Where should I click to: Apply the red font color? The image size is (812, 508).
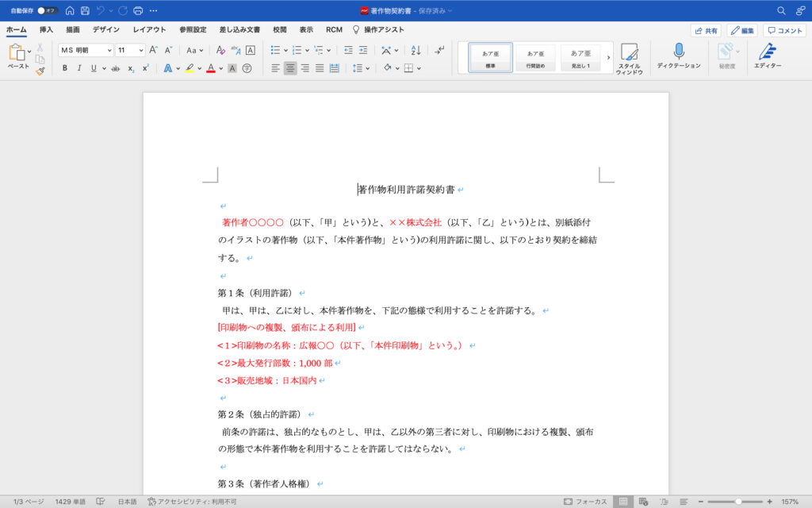click(x=211, y=68)
